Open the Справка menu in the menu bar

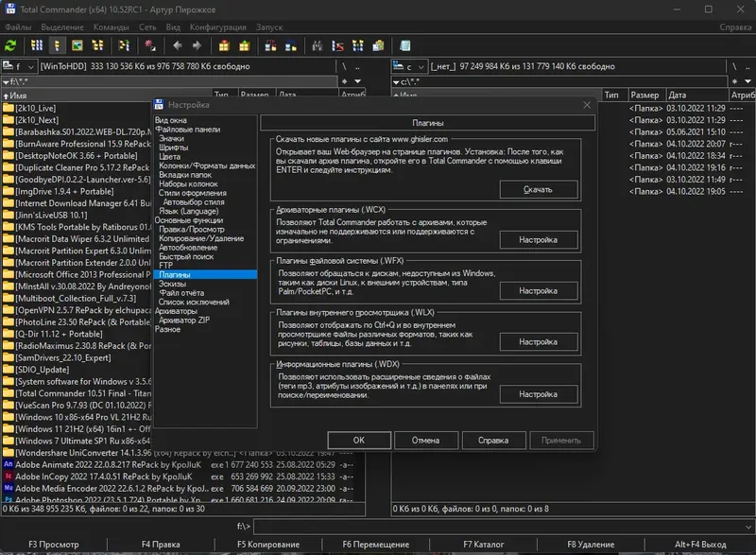coord(734,27)
